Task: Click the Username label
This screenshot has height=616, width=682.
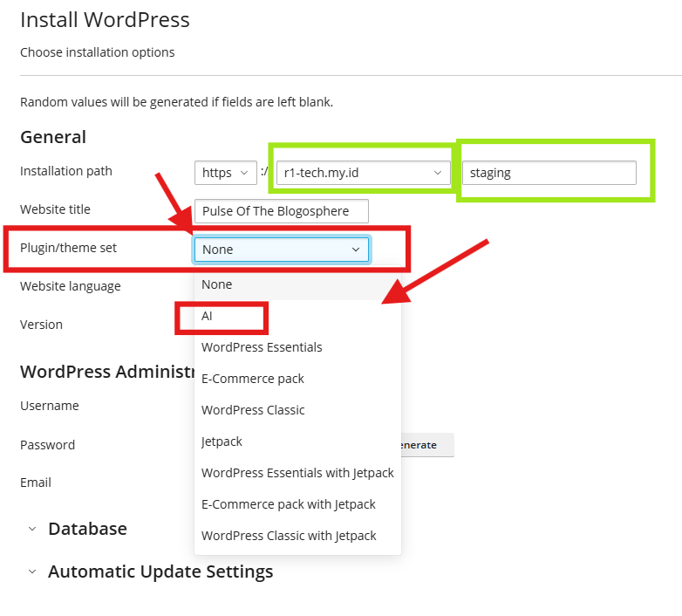Action: pyautogui.click(x=50, y=406)
